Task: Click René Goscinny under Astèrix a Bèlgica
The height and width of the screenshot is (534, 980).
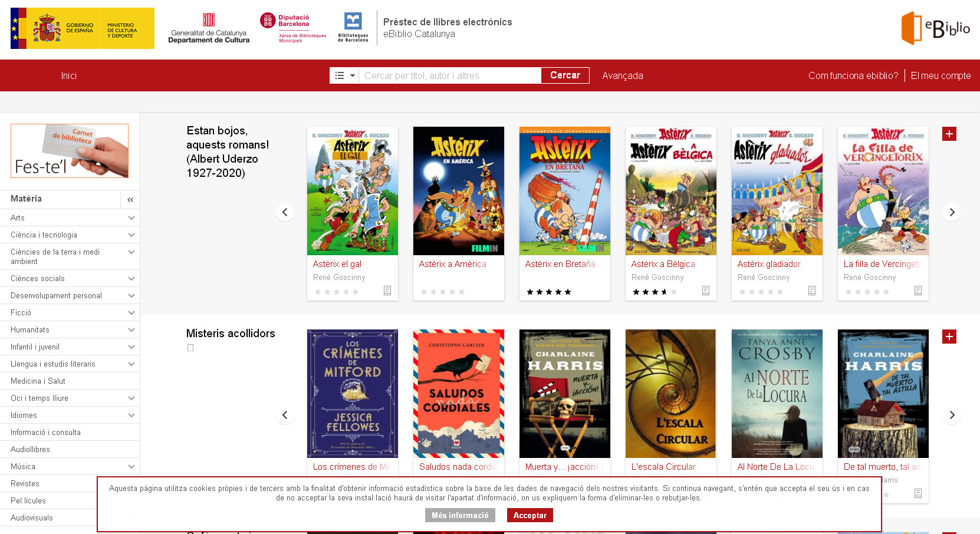Action: point(657,278)
